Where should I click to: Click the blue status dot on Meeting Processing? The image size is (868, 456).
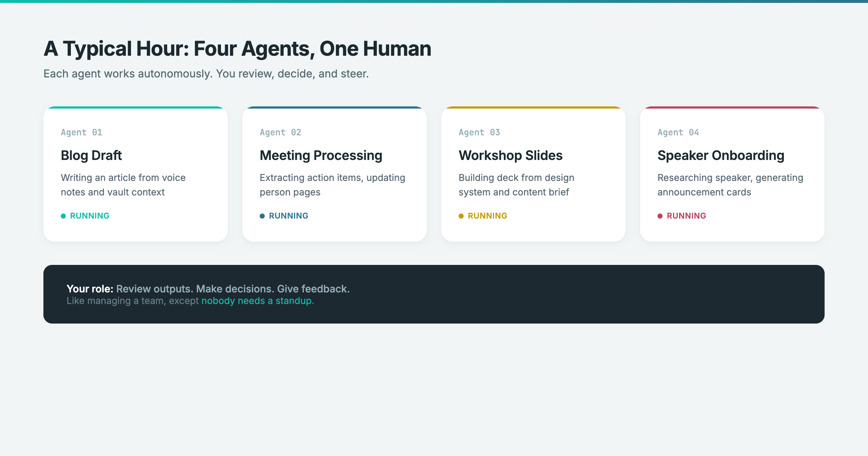(262, 216)
